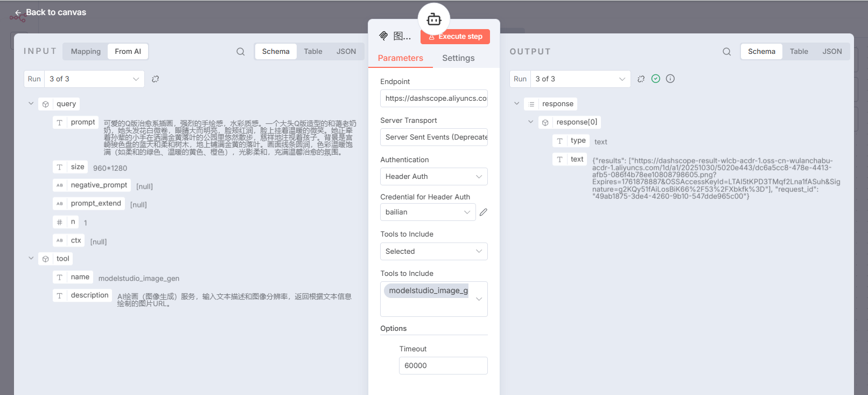Click the Timeout field showing 60000

coord(443,366)
